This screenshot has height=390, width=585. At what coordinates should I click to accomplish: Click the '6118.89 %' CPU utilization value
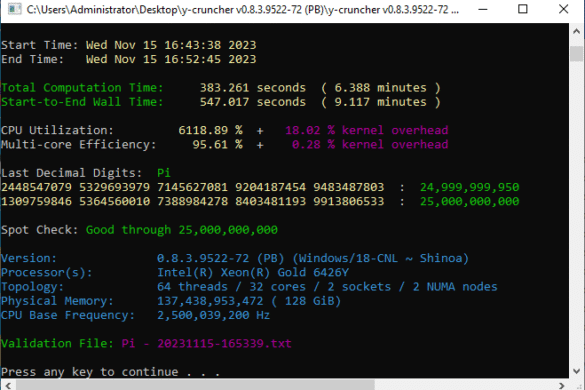[210, 130]
